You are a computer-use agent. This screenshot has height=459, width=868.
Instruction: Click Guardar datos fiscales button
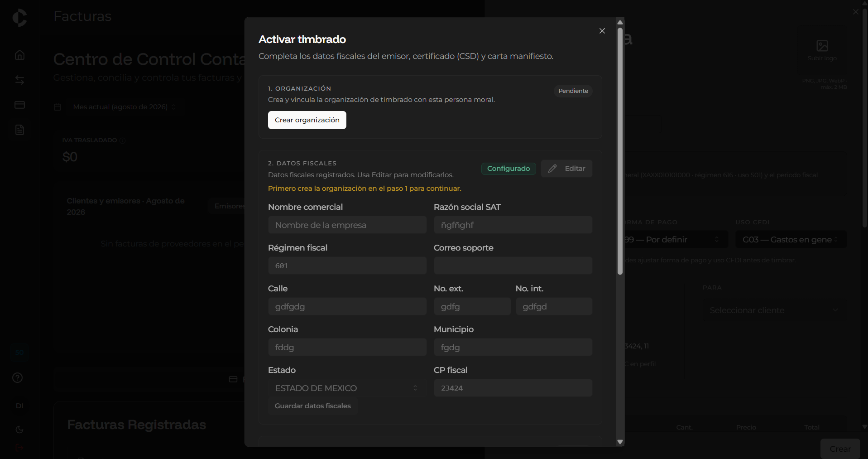coord(313,406)
